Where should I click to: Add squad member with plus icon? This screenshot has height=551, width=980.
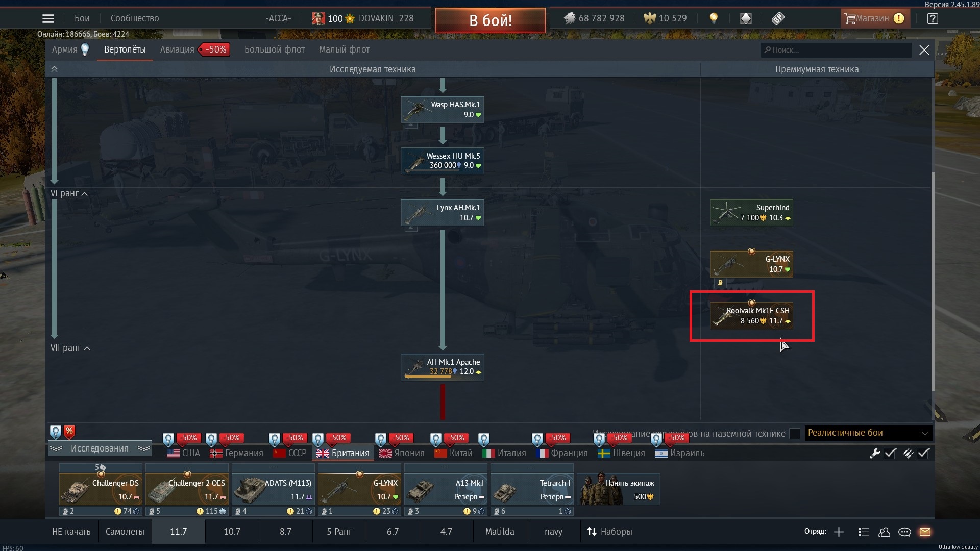(839, 532)
